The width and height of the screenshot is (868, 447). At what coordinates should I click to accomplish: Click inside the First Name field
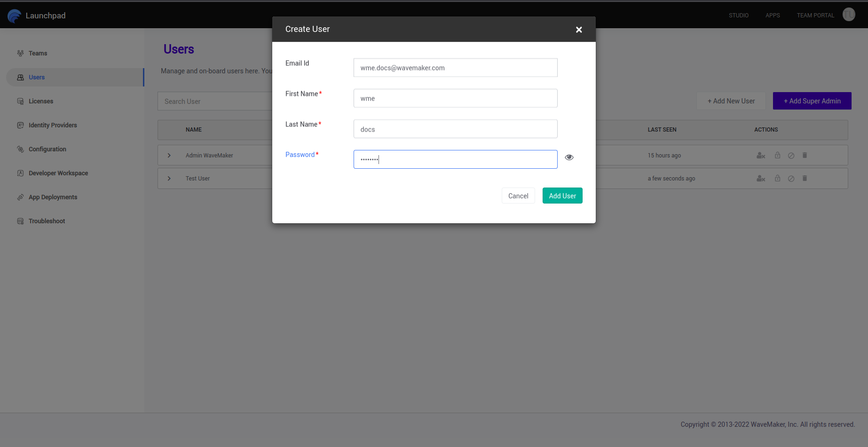[455, 98]
